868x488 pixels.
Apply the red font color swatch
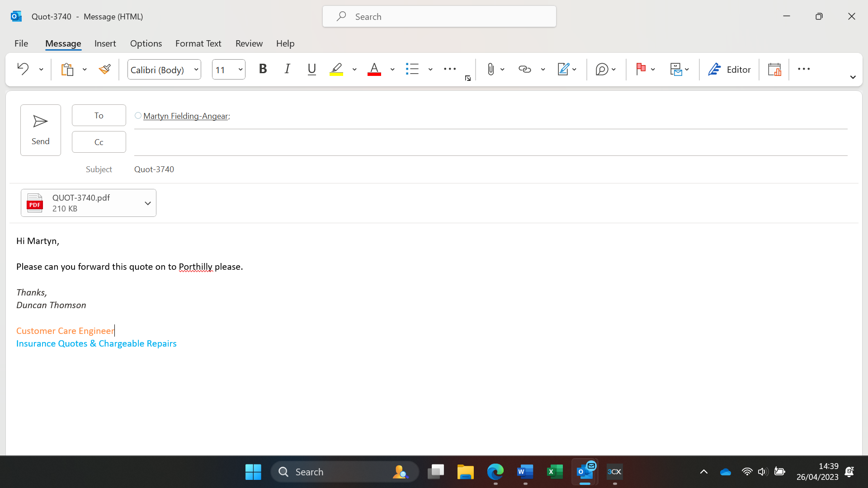pos(374,69)
